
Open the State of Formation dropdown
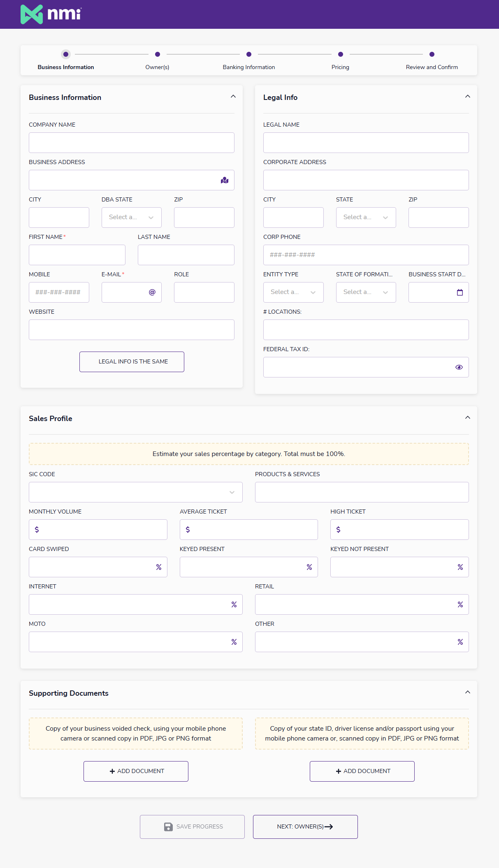pos(366,292)
